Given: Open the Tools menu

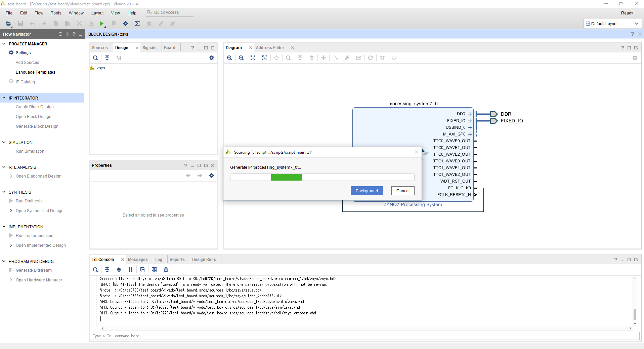Looking at the screenshot, I should tap(56, 13).
